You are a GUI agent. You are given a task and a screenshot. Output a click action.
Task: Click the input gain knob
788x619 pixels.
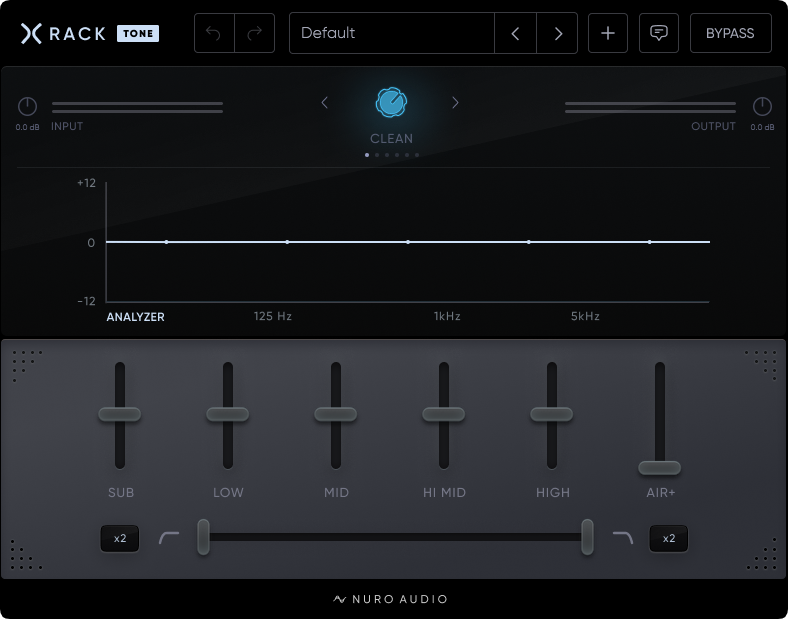(x=28, y=107)
